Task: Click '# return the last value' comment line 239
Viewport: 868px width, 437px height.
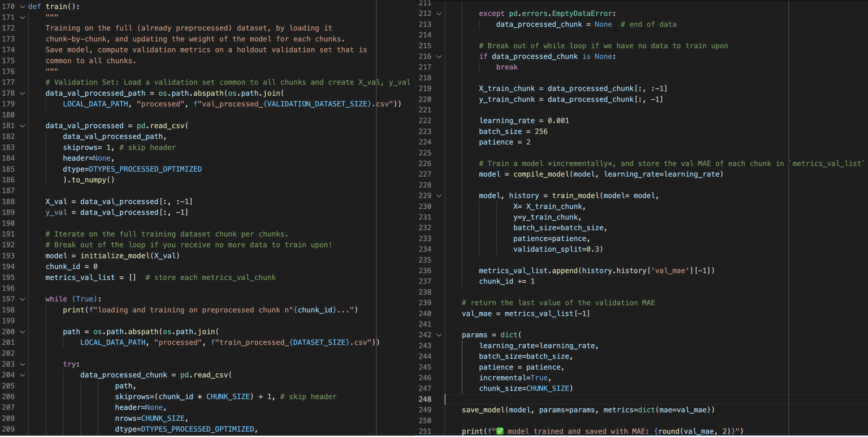Action: (558, 303)
